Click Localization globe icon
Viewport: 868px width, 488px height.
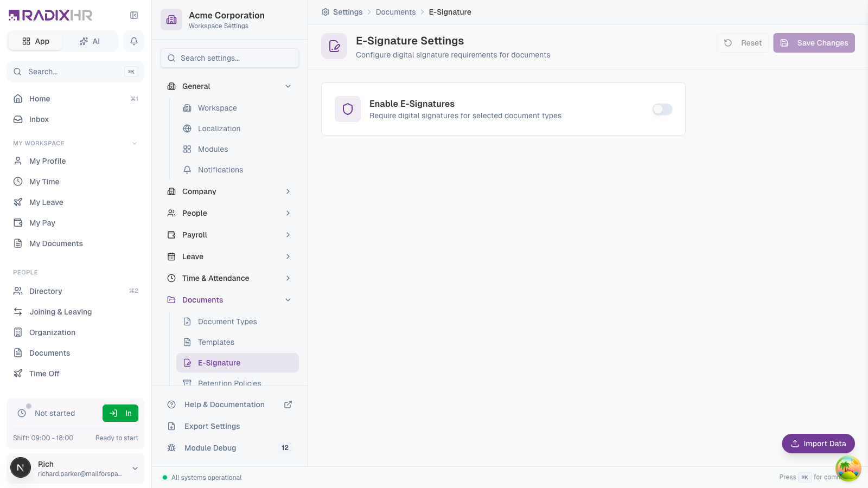coord(187,129)
